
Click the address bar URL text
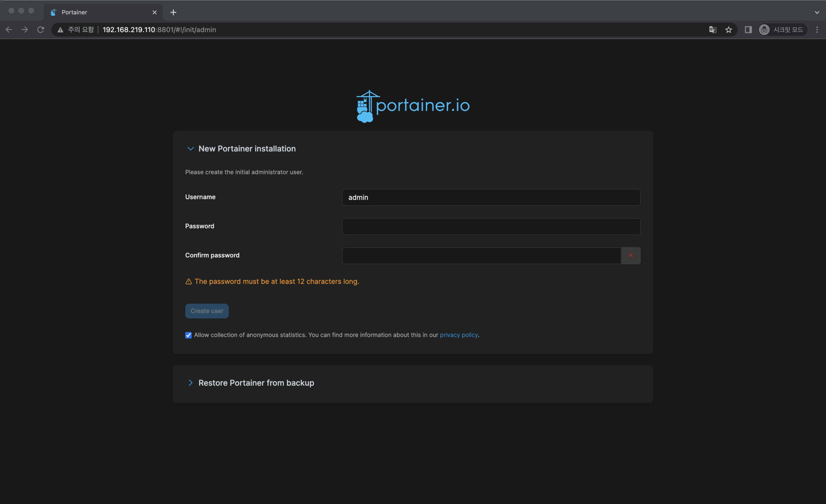(x=159, y=29)
